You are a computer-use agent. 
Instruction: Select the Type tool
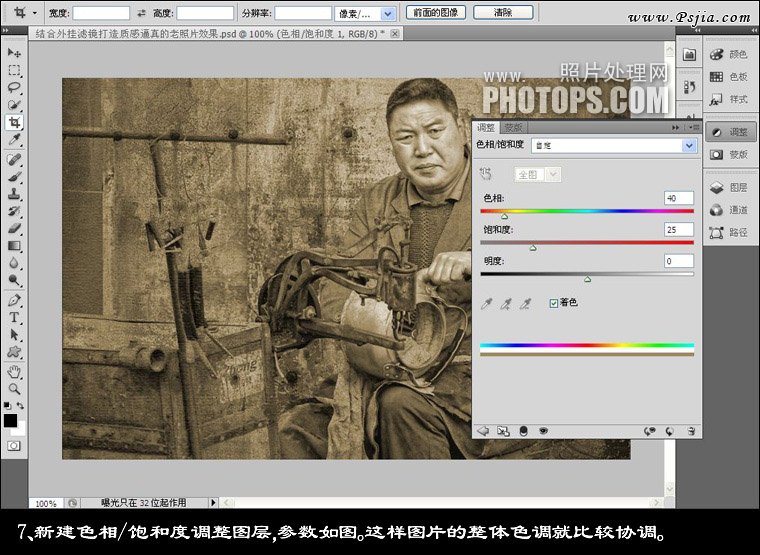[x=14, y=317]
